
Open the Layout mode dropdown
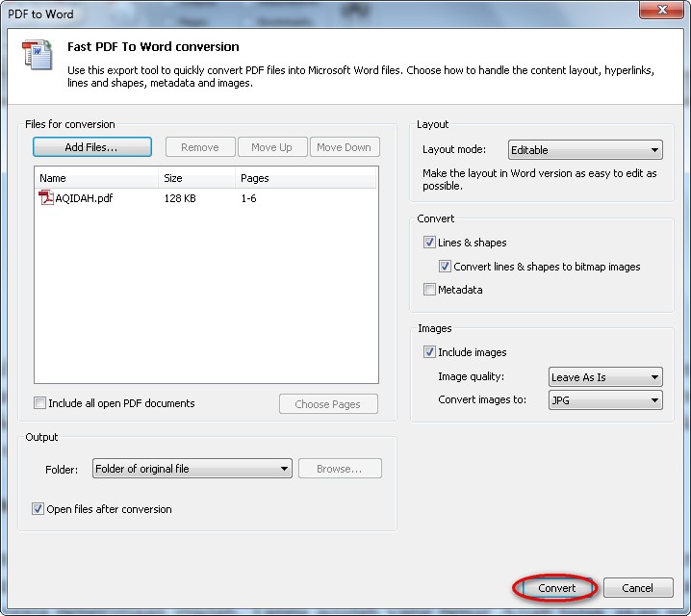(585, 150)
